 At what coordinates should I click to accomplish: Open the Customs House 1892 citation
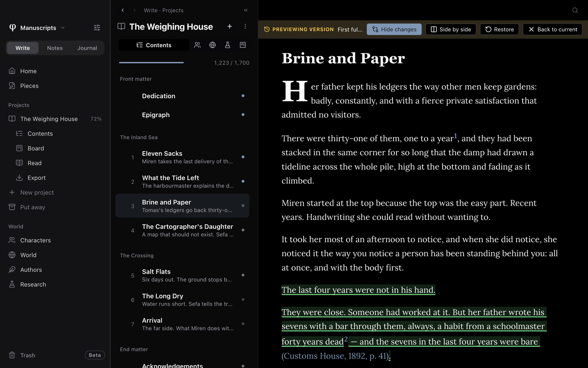click(x=335, y=356)
